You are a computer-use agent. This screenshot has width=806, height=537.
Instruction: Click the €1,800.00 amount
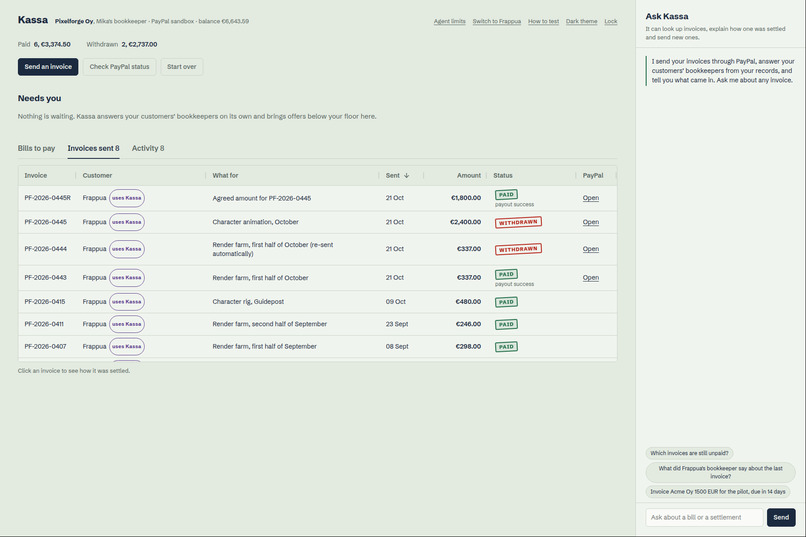(466, 198)
